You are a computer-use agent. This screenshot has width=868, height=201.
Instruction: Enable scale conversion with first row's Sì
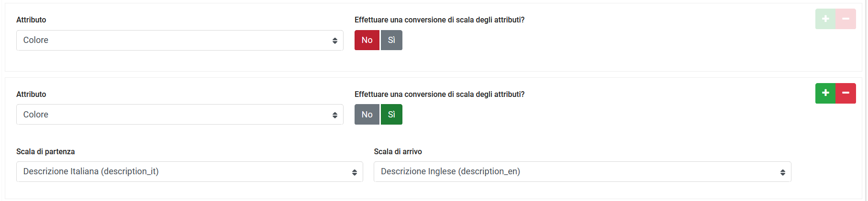[391, 40]
